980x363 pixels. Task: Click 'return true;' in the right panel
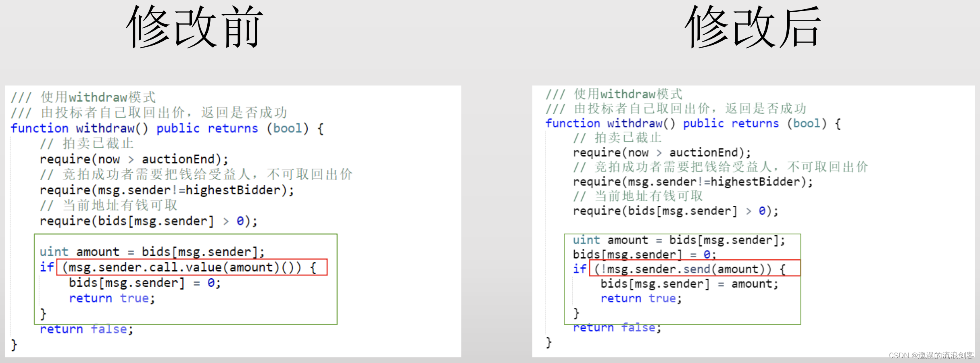point(641,298)
